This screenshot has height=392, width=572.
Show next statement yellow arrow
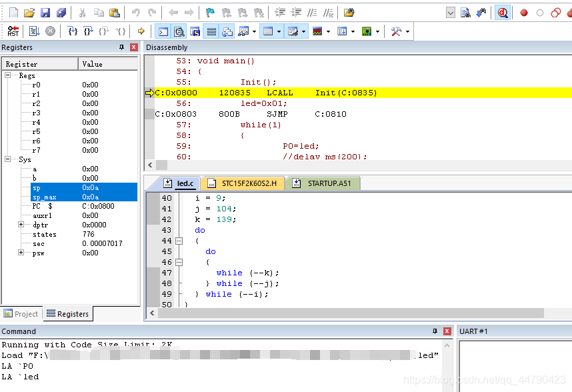click(141, 31)
